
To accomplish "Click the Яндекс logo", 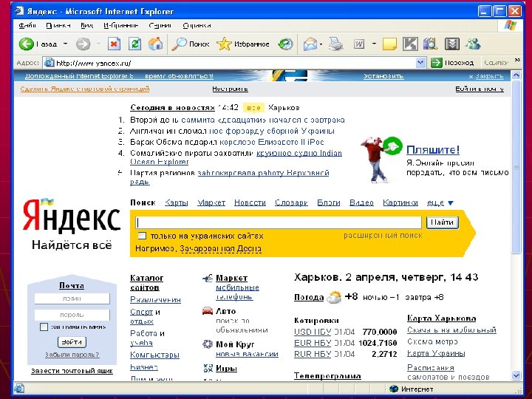I will 72,216.
